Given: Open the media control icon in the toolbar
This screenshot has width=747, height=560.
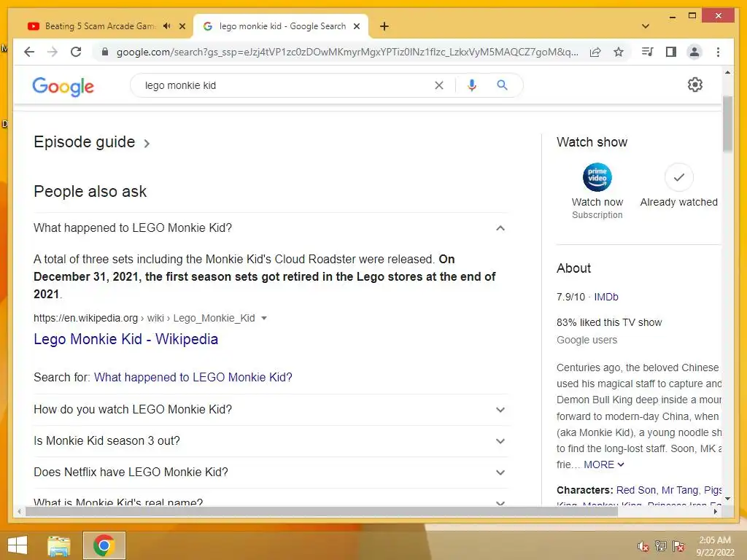Looking at the screenshot, I should tap(647, 52).
